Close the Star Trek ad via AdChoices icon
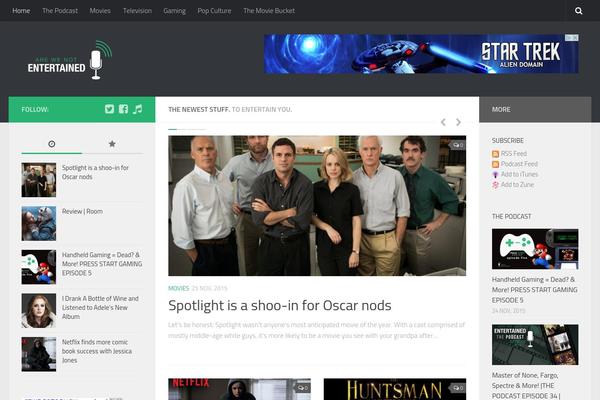This screenshot has width=600, height=400. (x=572, y=38)
